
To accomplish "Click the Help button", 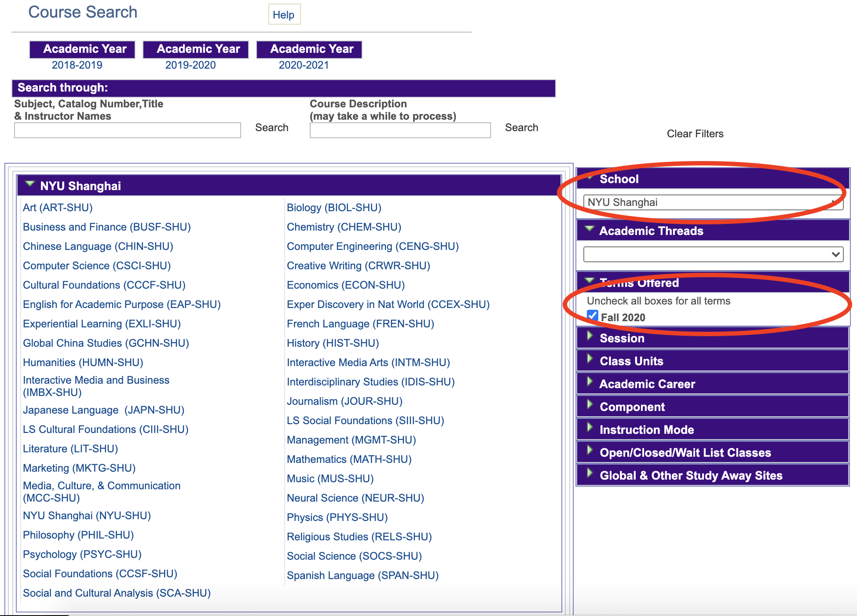I will 284,15.
